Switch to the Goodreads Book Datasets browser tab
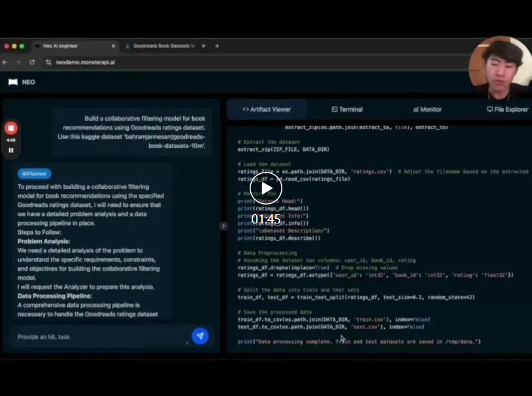532x396 pixels. point(165,46)
